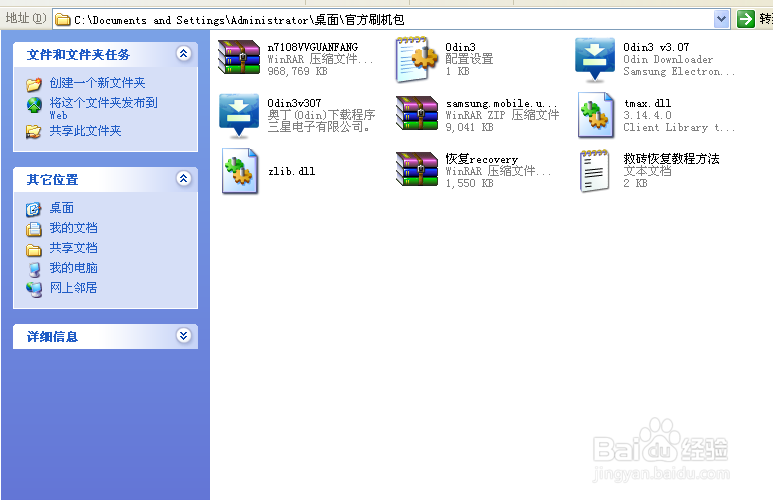Open the samsung.mobile.u... ZIP archive icon
This screenshot has width=773, height=500.
point(417,114)
